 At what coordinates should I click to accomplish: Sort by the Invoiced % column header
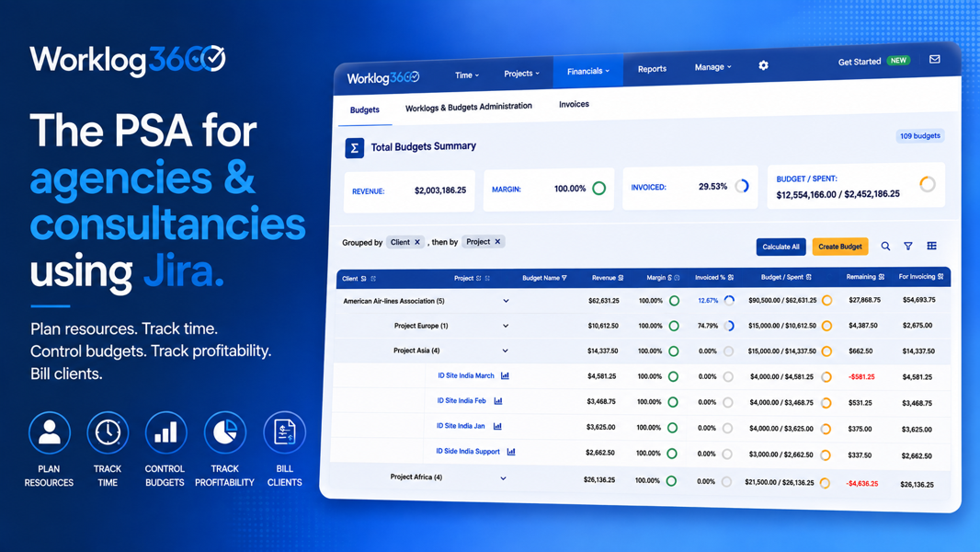coord(714,278)
